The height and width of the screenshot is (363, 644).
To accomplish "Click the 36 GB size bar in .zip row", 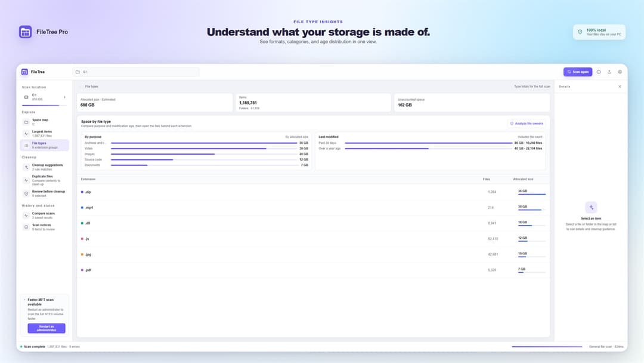I will click(x=532, y=194).
